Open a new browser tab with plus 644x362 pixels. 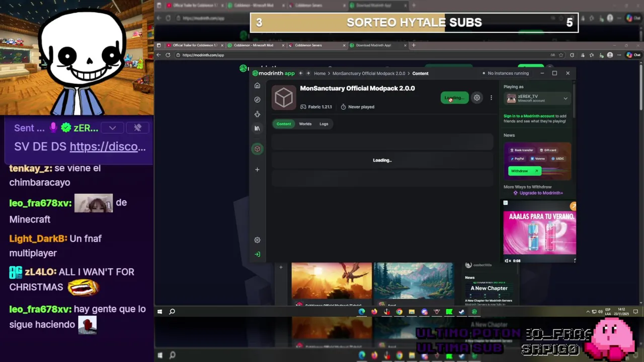coord(414,45)
